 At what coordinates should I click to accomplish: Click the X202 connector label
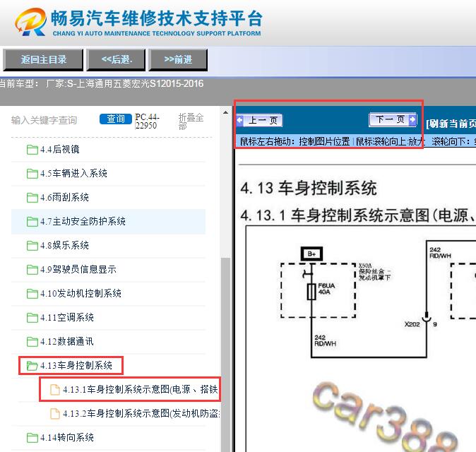pyautogui.click(x=412, y=324)
